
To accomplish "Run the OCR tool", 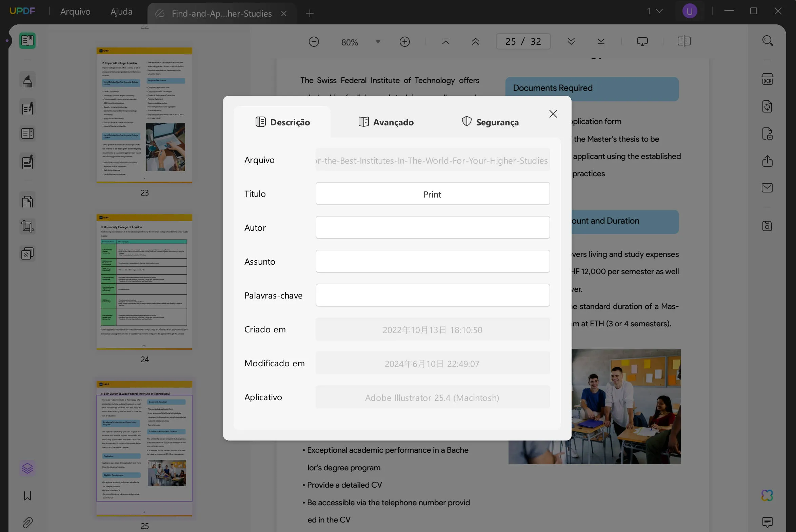I will [x=767, y=79].
